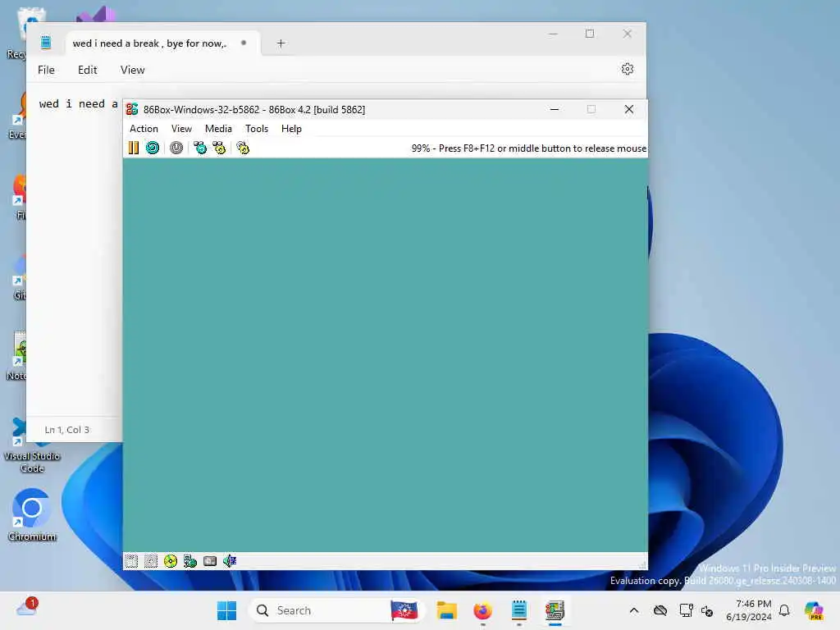Open Firefox from taskbar
This screenshot has width=840, height=630.
(x=482, y=610)
